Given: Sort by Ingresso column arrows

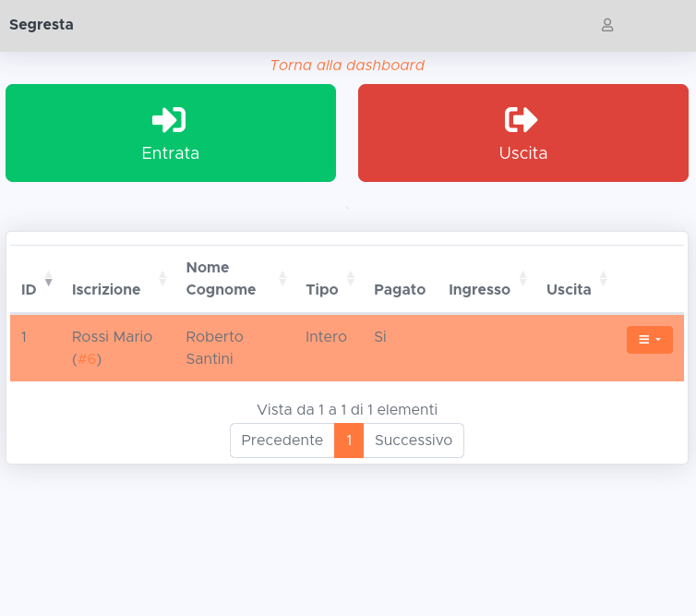Looking at the screenshot, I should 523,279.
